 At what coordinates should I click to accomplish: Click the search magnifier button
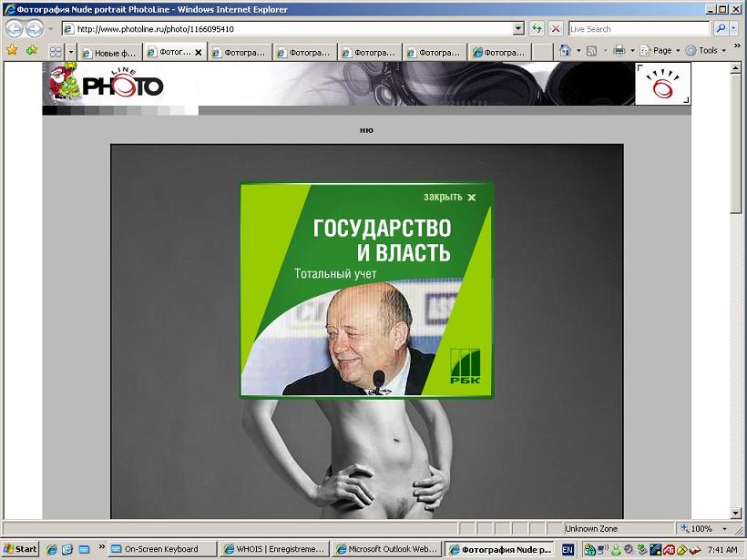click(720, 29)
